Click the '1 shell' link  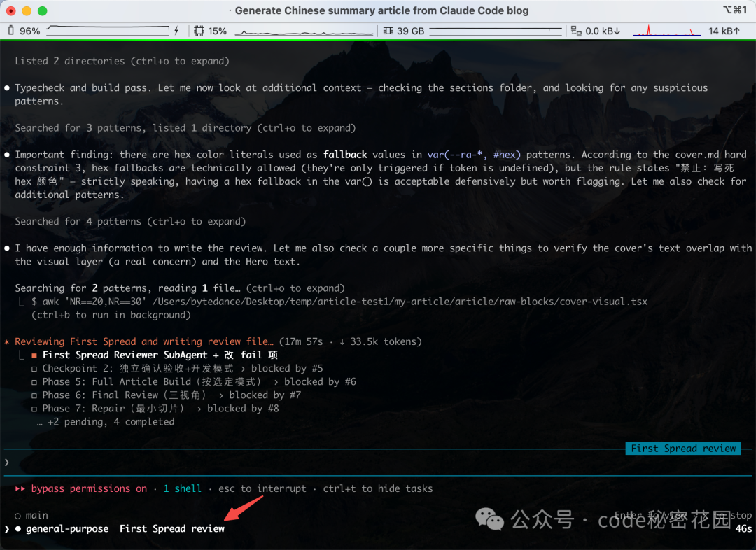[x=182, y=489]
